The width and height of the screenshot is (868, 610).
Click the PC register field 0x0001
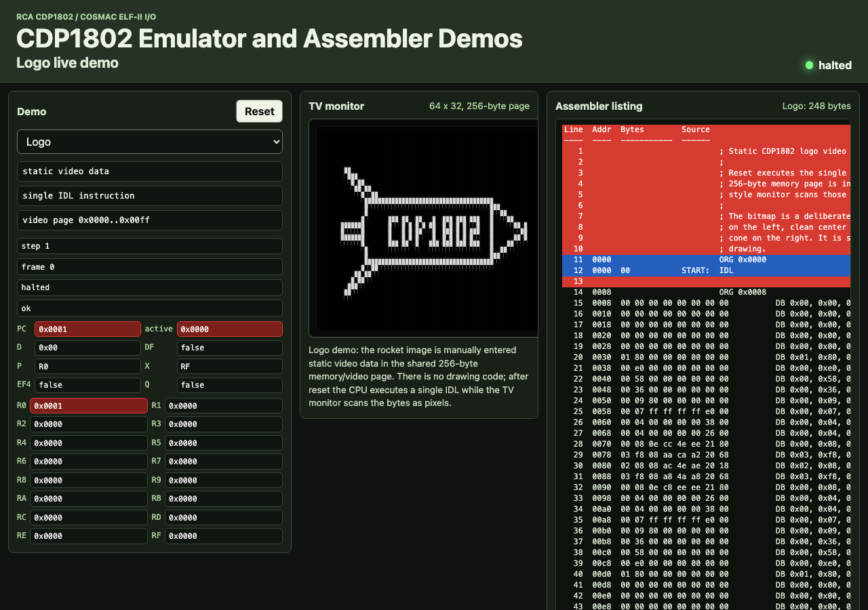(87, 329)
